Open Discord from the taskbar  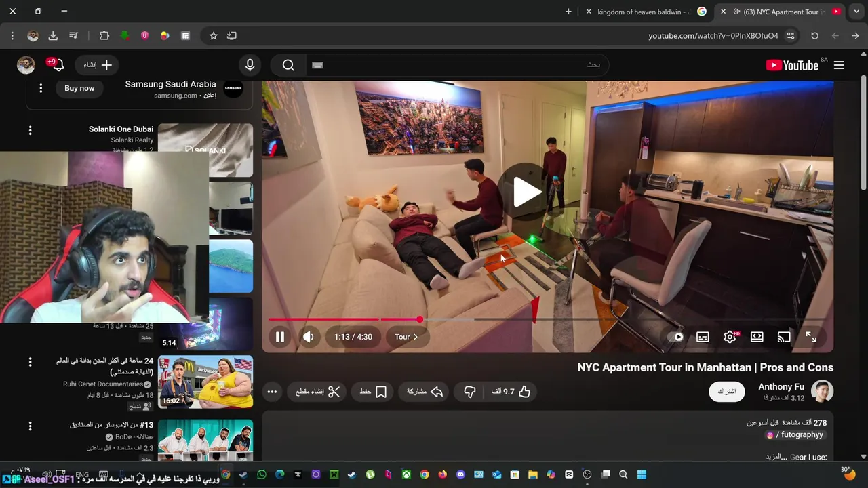pos(461,474)
